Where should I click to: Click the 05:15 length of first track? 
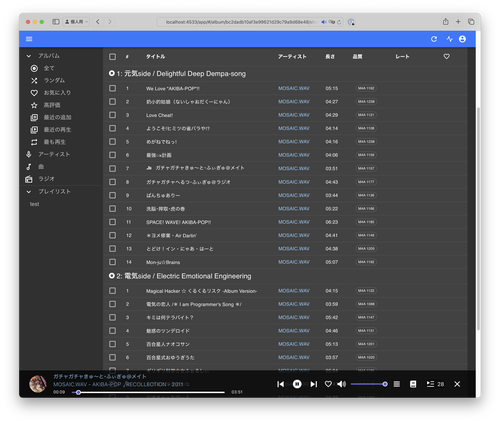[x=332, y=88]
